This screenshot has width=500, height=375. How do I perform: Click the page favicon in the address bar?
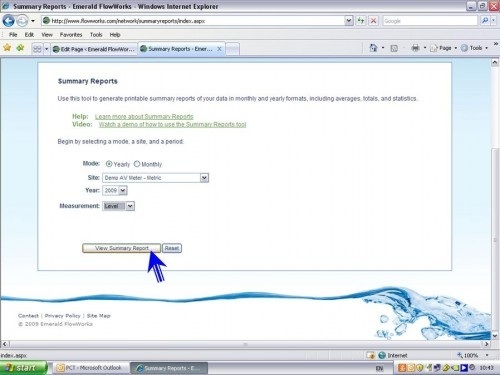pyautogui.click(x=47, y=21)
